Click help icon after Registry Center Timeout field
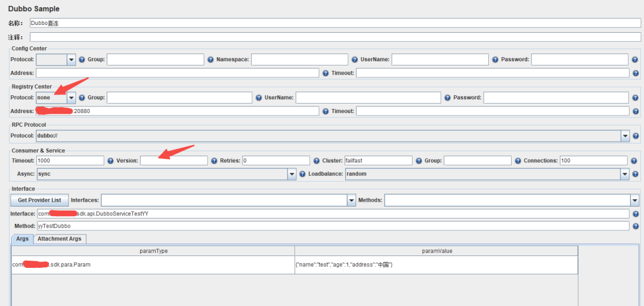The image size is (644, 306). click(636, 111)
